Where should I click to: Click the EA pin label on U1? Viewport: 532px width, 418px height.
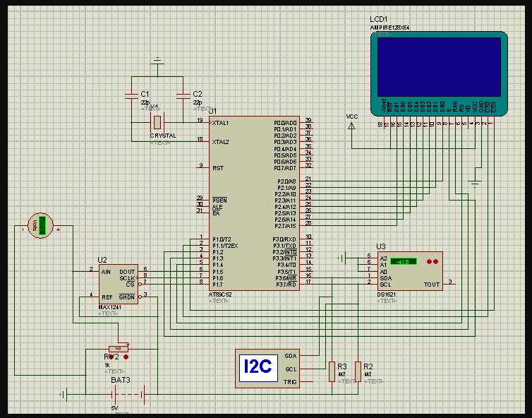coord(216,213)
